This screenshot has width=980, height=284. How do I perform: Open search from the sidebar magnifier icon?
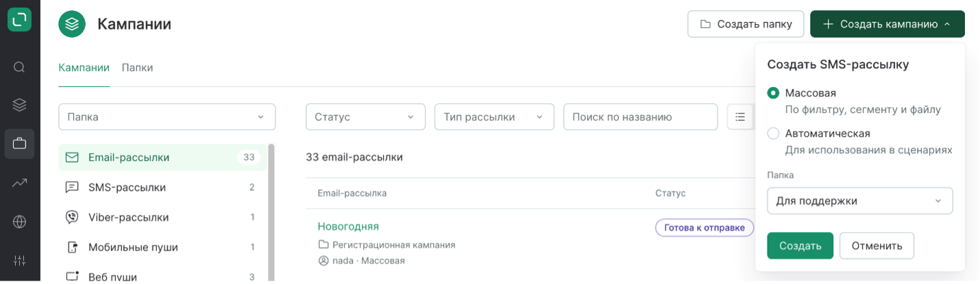(x=19, y=67)
